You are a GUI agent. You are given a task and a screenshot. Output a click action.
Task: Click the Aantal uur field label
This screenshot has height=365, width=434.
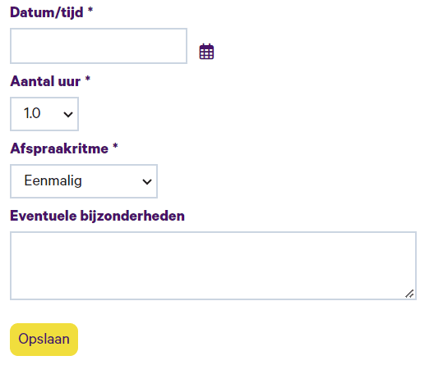click(x=45, y=81)
